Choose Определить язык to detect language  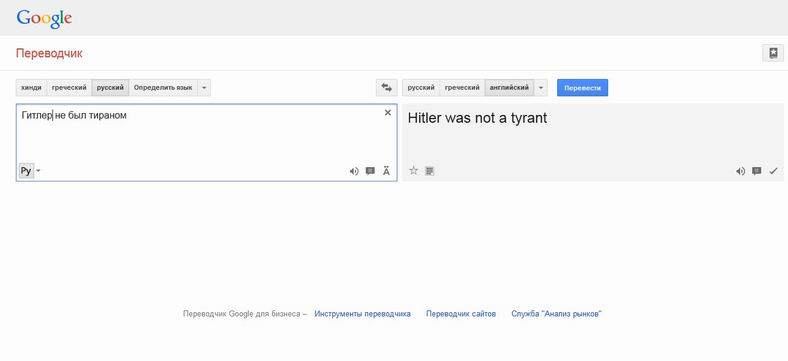pyautogui.click(x=163, y=87)
